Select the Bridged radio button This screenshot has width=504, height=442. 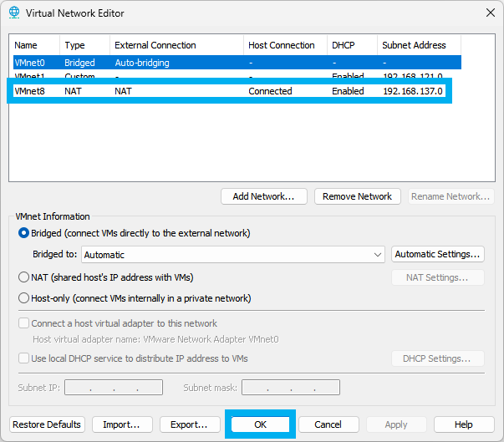click(23, 233)
